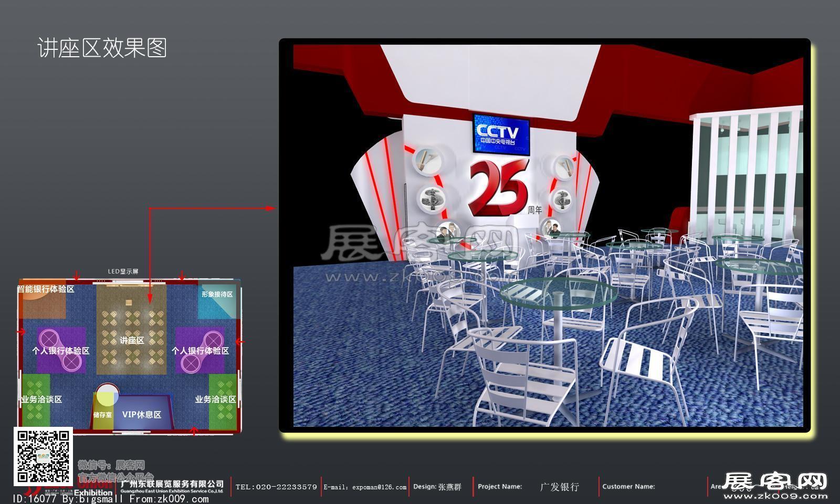Click the 微信号：展客网 text
This screenshot has height=504, width=840.
coord(111,465)
